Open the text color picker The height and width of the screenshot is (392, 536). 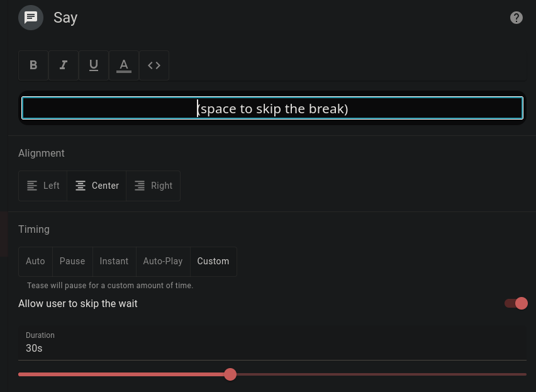(124, 65)
